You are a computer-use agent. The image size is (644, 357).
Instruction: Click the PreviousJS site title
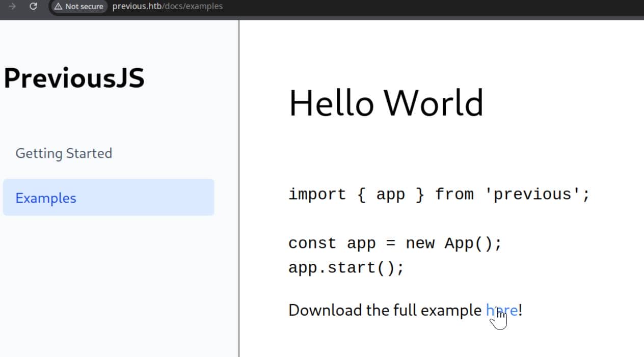coord(74,78)
